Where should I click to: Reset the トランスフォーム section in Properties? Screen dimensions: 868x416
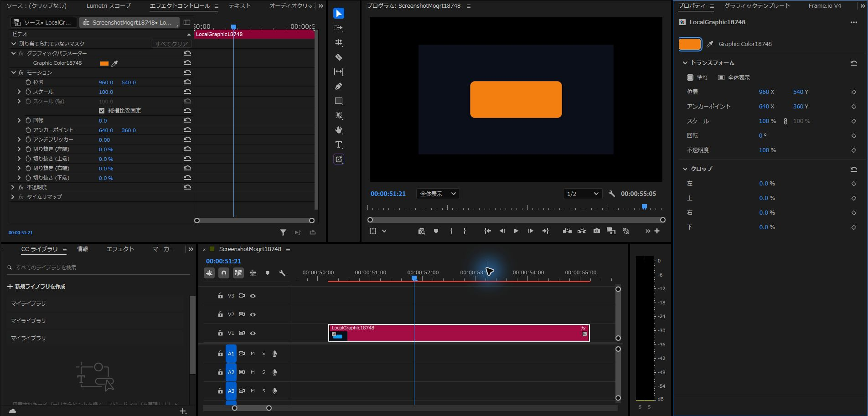[x=854, y=63]
